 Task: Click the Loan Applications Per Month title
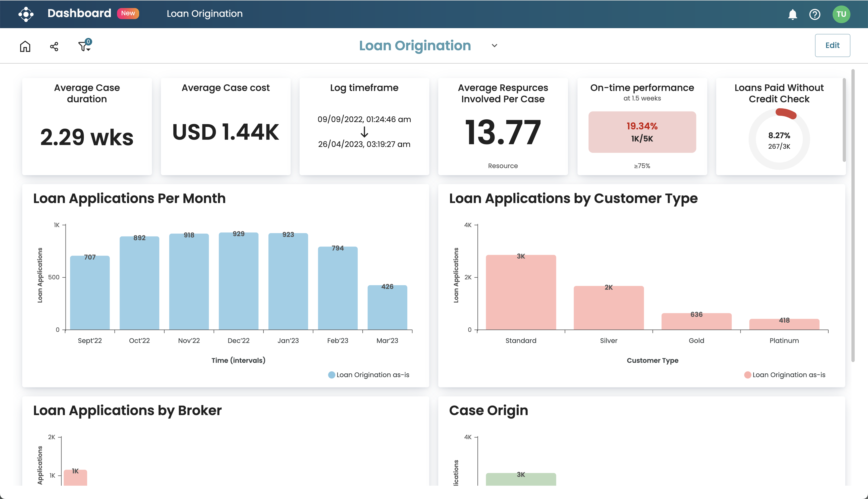click(x=130, y=198)
